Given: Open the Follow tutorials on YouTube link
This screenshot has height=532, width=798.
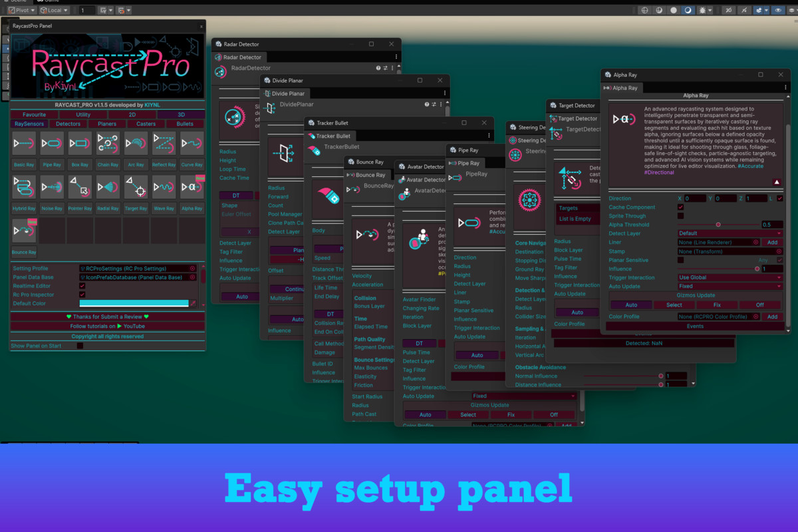Looking at the screenshot, I should [107, 326].
